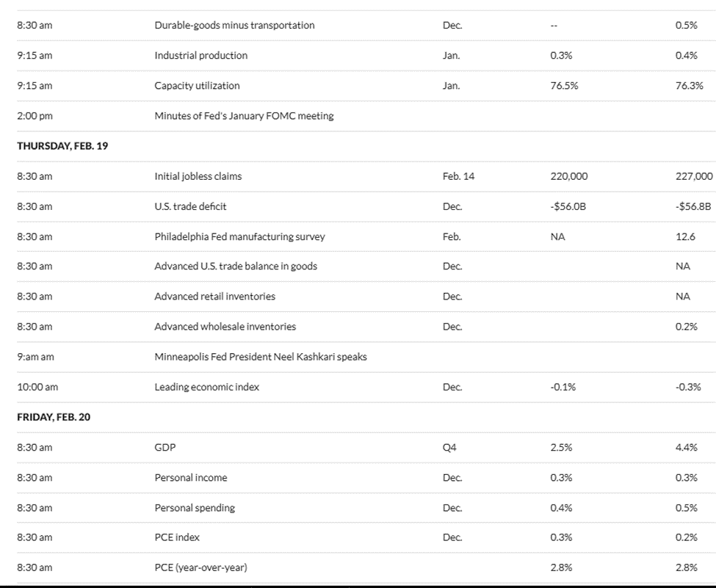This screenshot has width=716, height=588.
Task: Click Durable-goods minus transportation entry
Action: pyautogui.click(x=234, y=26)
